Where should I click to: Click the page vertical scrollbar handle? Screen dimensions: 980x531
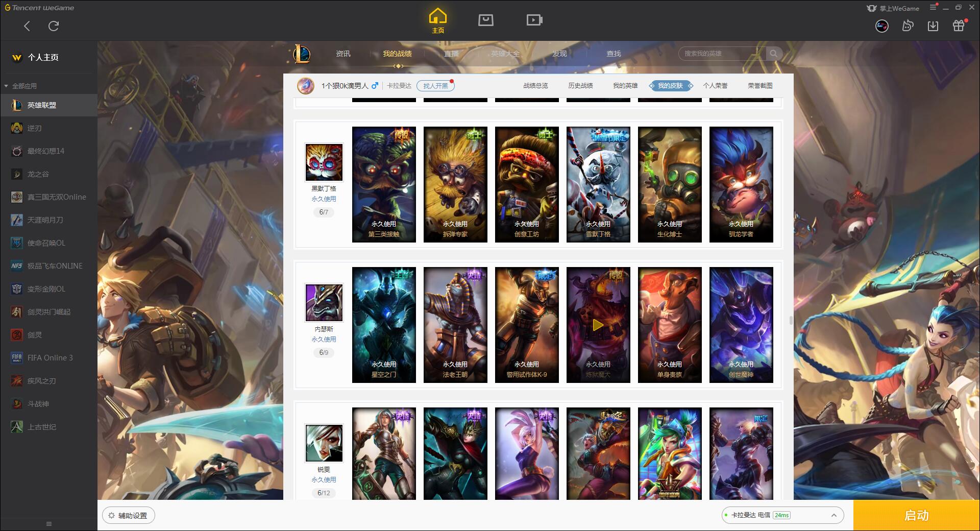[x=791, y=320]
